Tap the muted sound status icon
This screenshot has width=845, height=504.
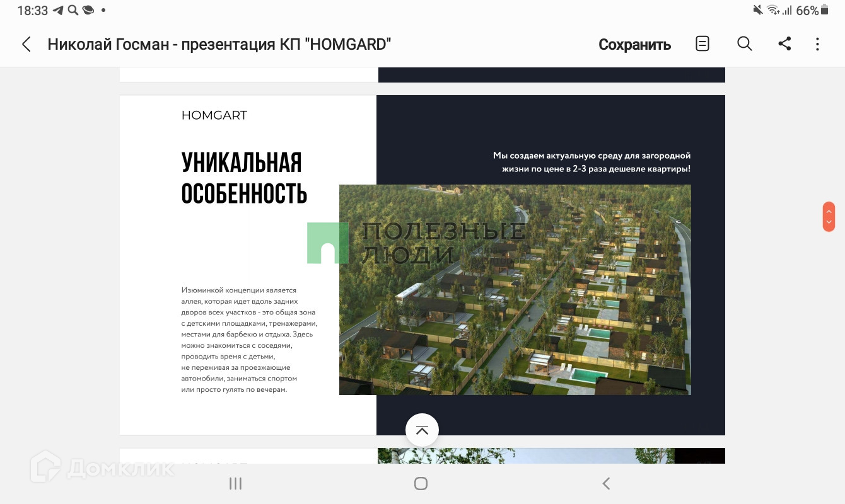(758, 11)
